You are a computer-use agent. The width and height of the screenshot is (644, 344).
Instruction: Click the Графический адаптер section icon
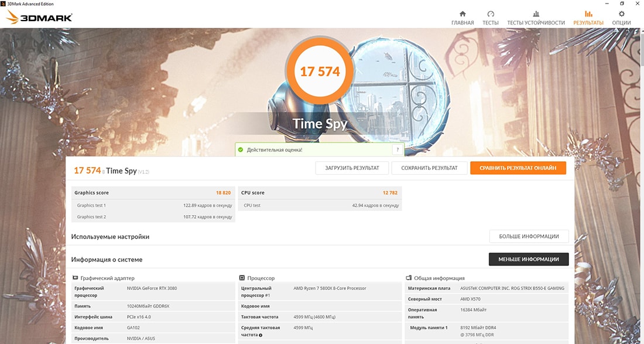pos(75,278)
